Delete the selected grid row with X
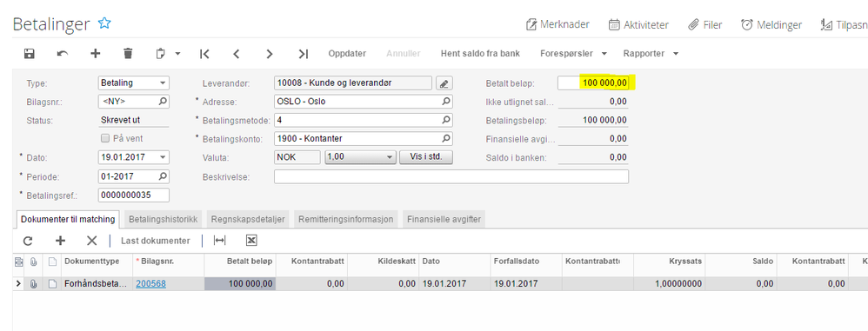 92,241
